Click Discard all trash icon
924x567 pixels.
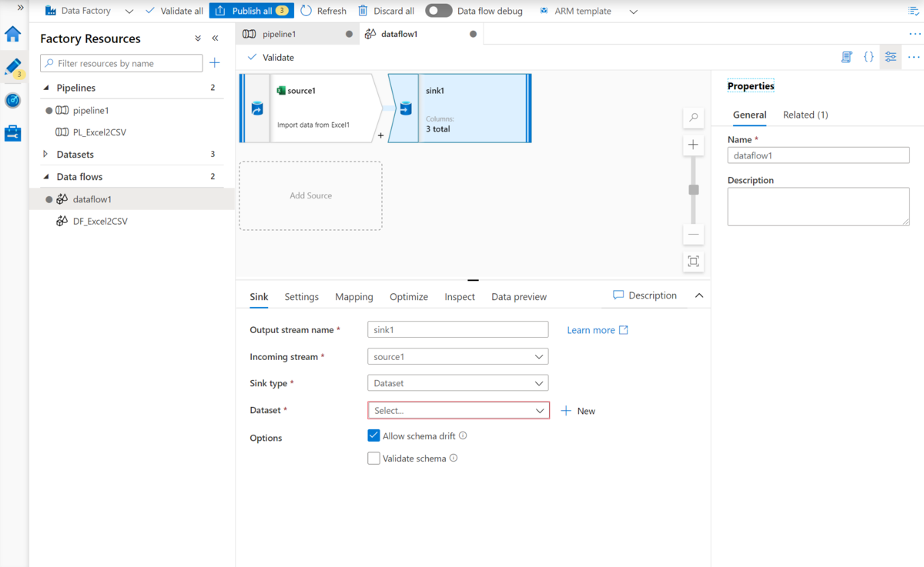click(x=363, y=11)
